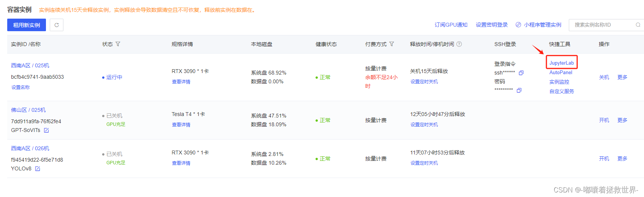Click the search magnifier icon
Image resolution: width=644 pixels, height=197 pixels.
point(638,25)
